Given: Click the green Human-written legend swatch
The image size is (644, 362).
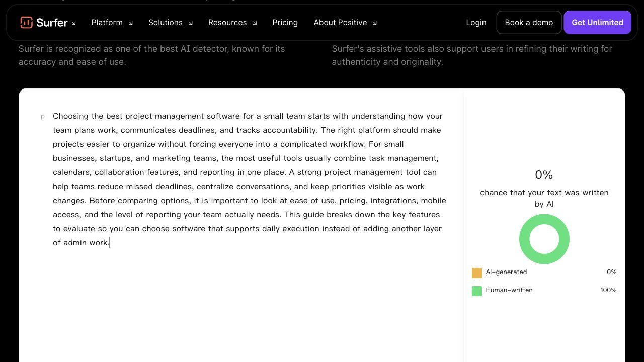Looking at the screenshot, I should pos(477,291).
